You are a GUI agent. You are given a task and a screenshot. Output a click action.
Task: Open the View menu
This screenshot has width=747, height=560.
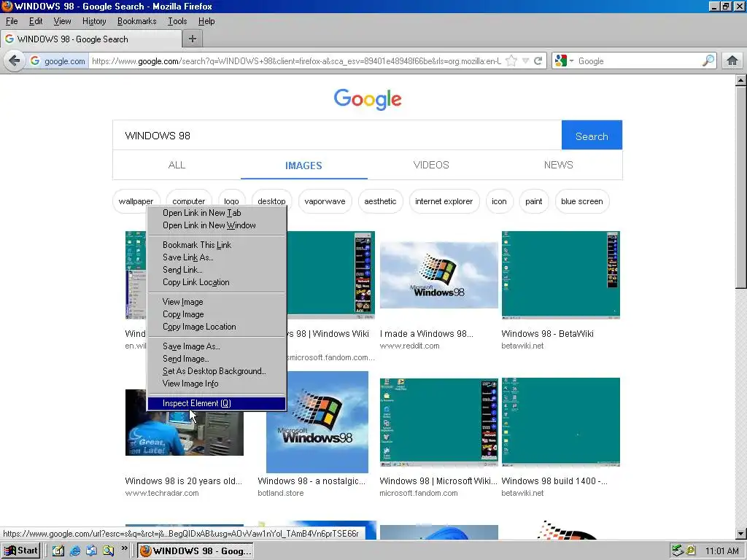tap(62, 21)
